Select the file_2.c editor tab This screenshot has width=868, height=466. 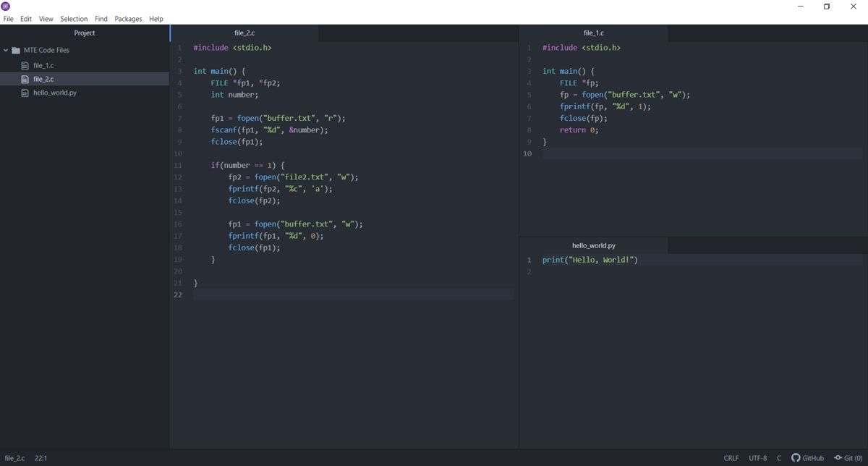(244, 33)
